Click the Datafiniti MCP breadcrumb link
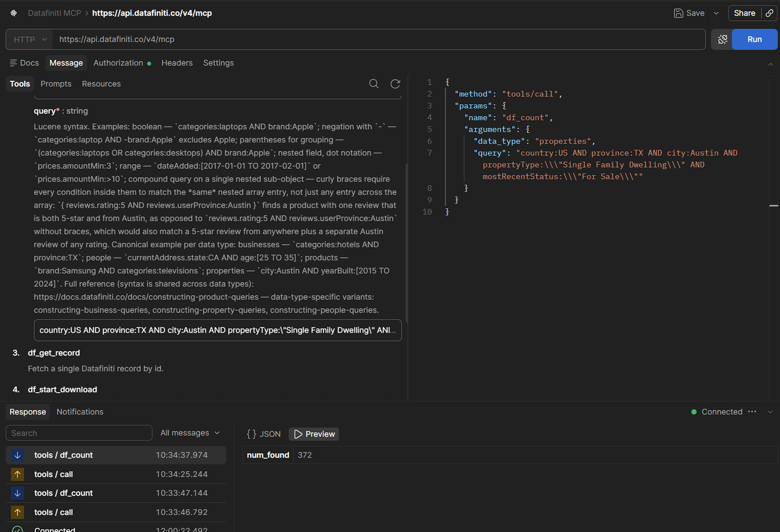780x532 pixels. point(54,13)
